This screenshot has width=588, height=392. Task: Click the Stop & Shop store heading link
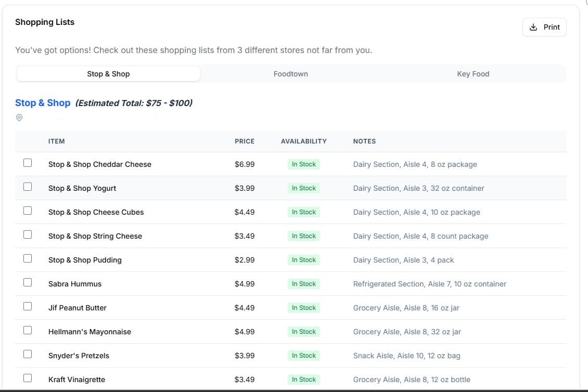click(x=43, y=103)
